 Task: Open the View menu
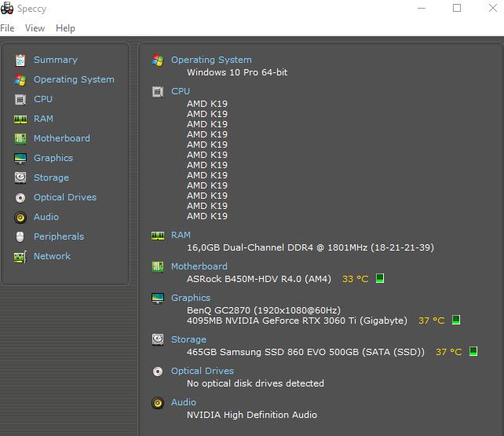35,27
